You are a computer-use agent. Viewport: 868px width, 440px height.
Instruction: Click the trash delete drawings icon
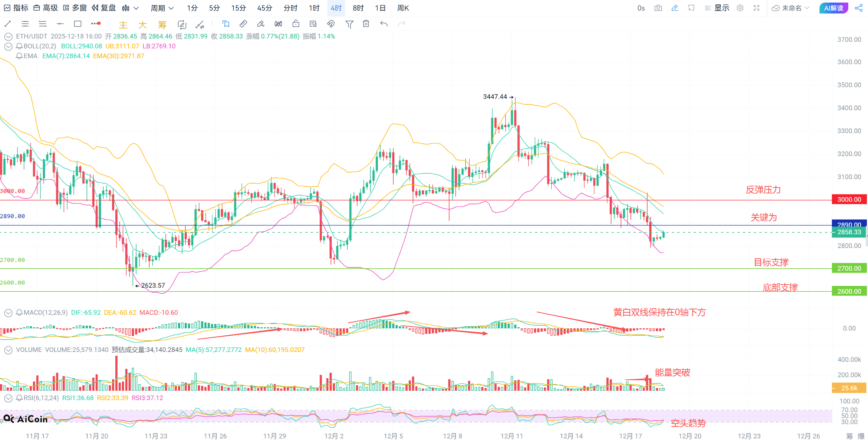(366, 24)
